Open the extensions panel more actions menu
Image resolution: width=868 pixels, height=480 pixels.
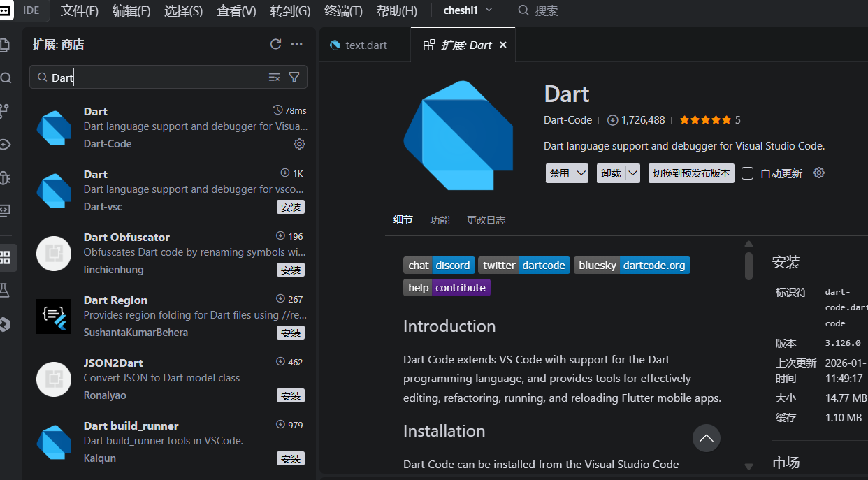click(297, 44)
